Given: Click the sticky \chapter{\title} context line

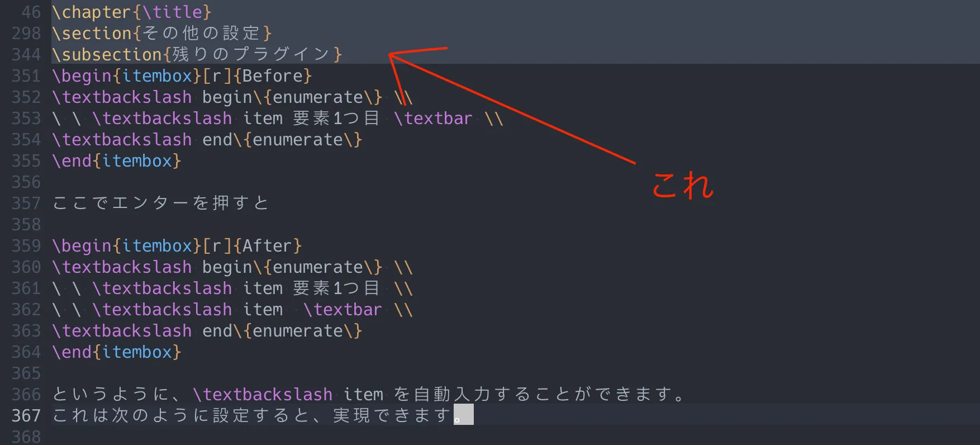Looking at the screenshot, I should (x=131, y=12).
